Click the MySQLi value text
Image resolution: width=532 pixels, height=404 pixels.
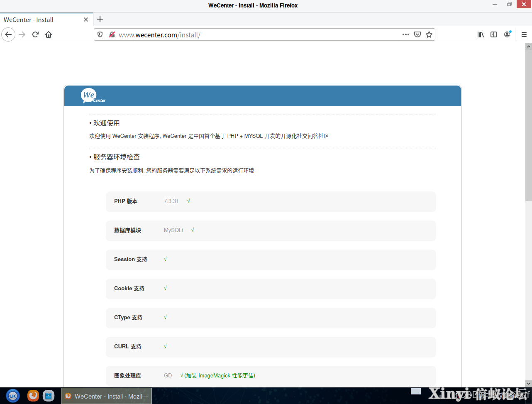173,230
